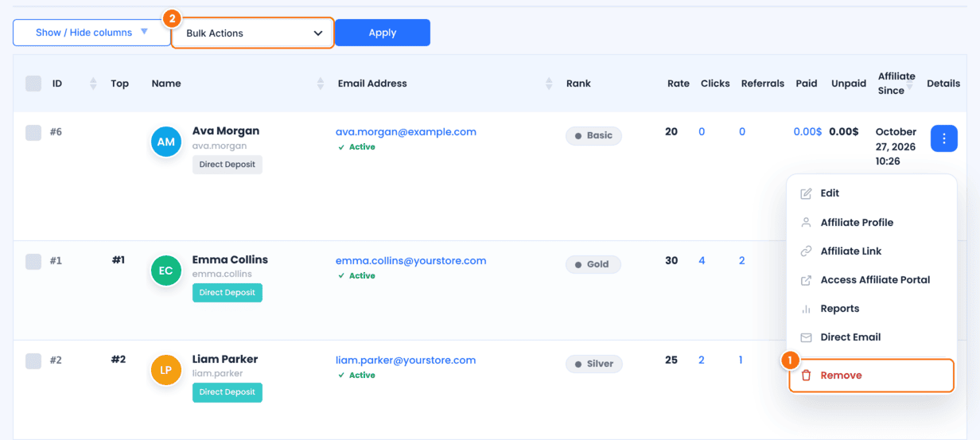Sort by ID column arrows

click(x=93, y=84)
